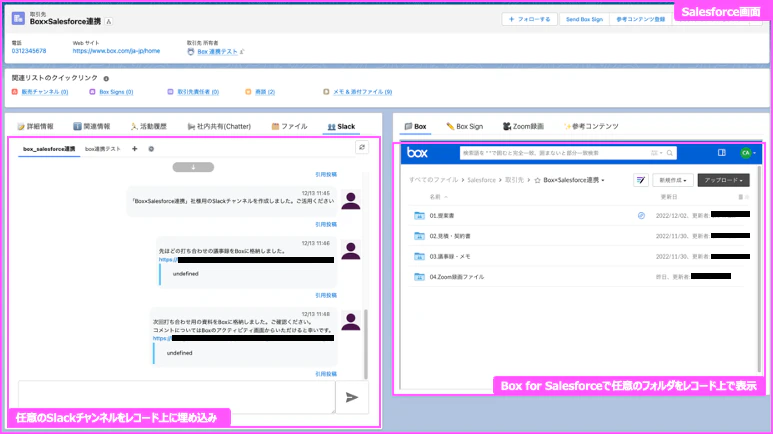The height and width of the screenshot is (434, 773).
Task: Switch to the 活動履歴 tab
Action: click(149, 127)
